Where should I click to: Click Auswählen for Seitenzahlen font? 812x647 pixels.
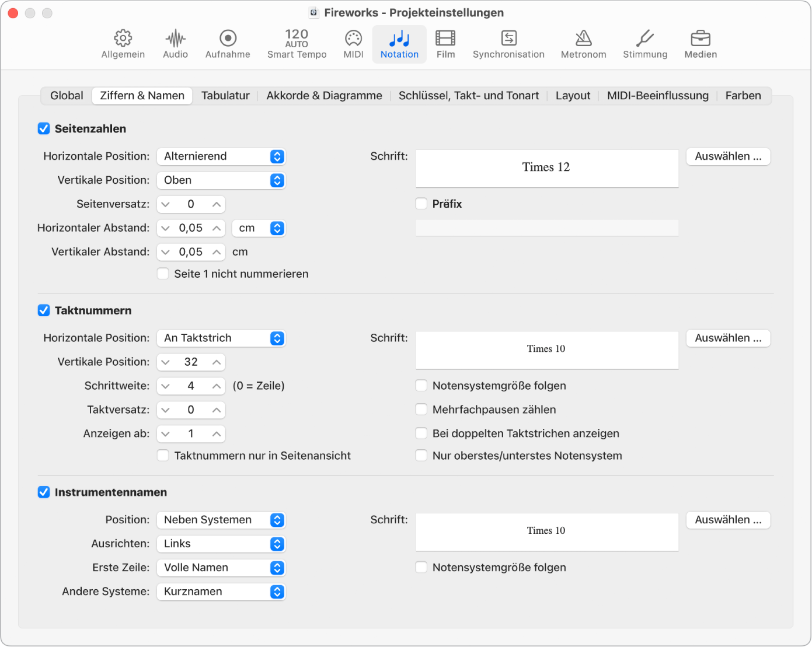[727, 156]
